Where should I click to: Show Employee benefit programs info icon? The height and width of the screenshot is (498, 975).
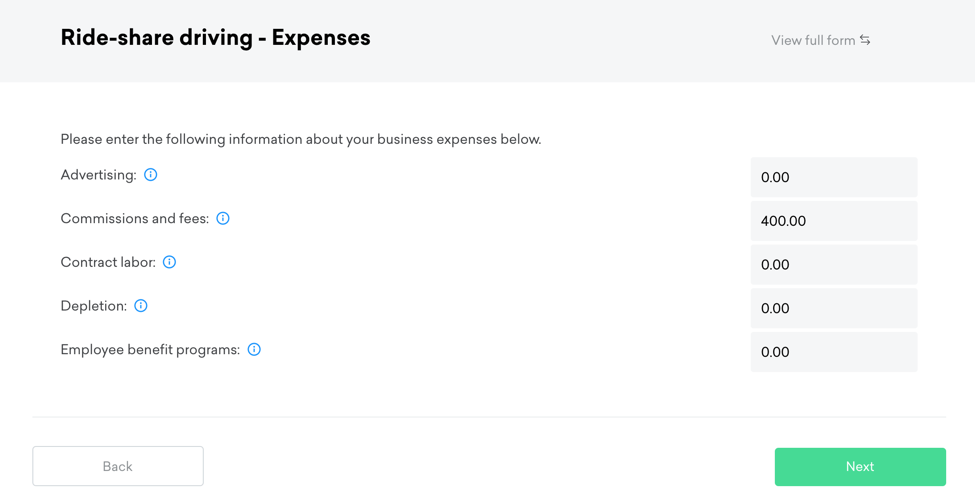pyautogui.click(x=254, y=349)
